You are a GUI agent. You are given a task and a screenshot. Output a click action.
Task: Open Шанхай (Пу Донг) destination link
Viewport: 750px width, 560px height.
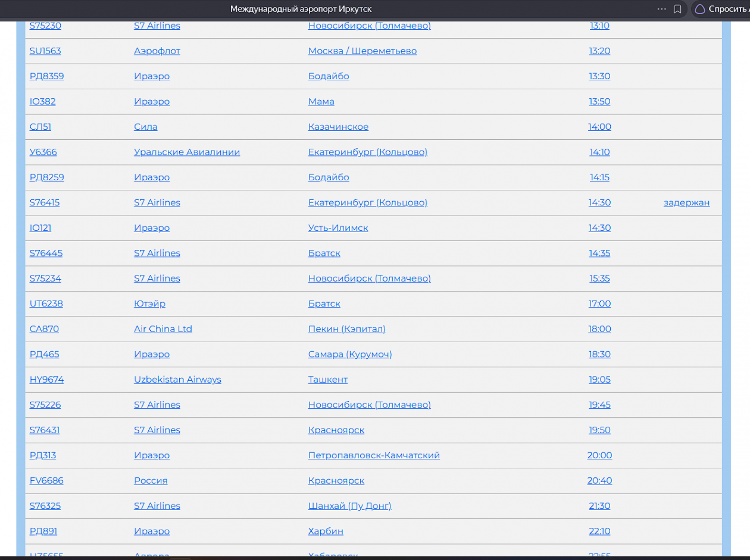[350, 506]
